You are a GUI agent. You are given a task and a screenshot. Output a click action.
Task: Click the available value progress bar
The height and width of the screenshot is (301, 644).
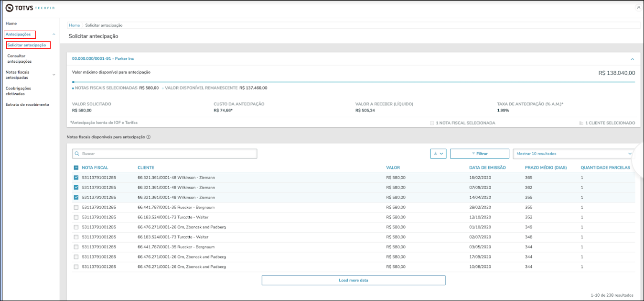354,82
